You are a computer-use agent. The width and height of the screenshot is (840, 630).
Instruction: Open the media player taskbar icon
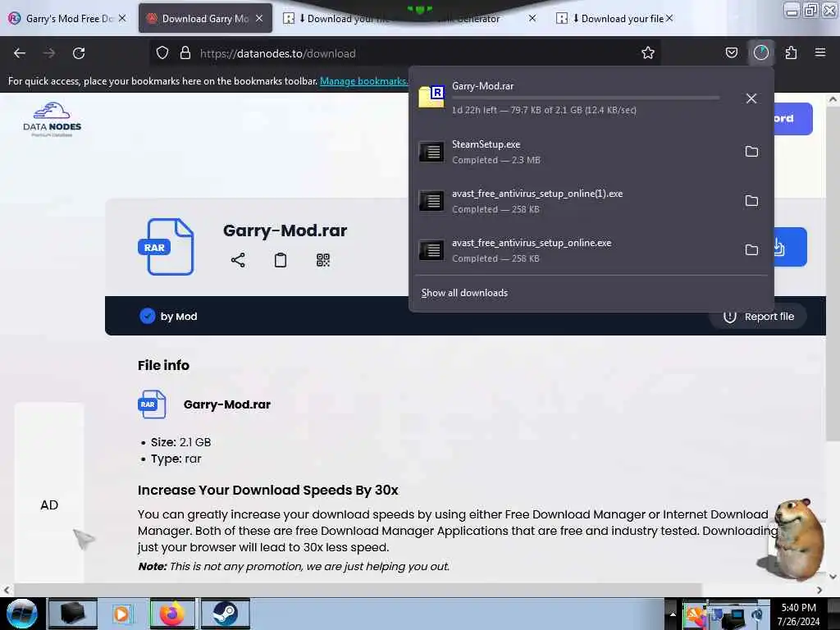coord(121,614)
